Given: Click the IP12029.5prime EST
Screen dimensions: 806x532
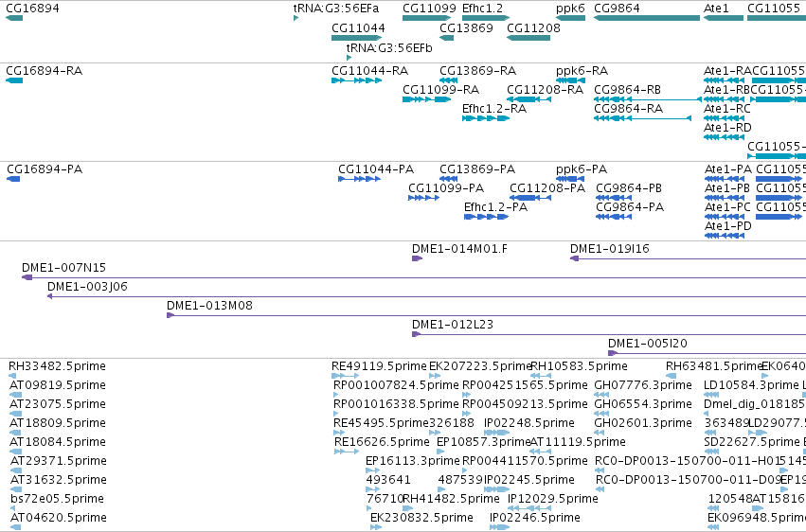Looking at the screenshot, I should (528, 508).
